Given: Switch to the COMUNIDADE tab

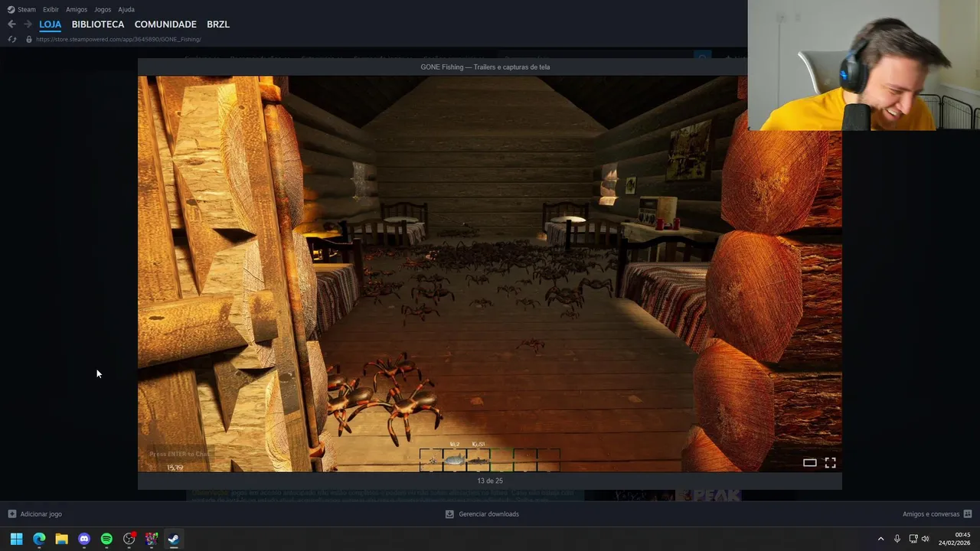Looking at the screenshot, I should point(165,24).
